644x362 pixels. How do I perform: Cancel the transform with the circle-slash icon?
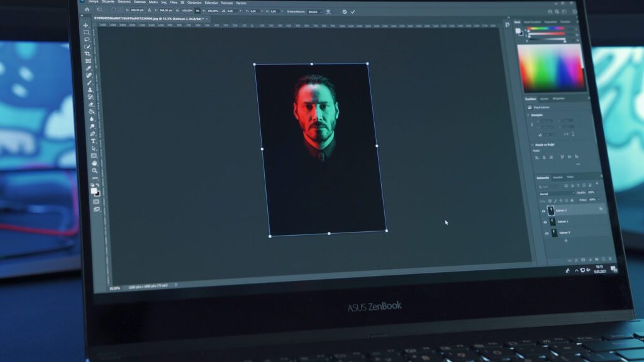345,12
